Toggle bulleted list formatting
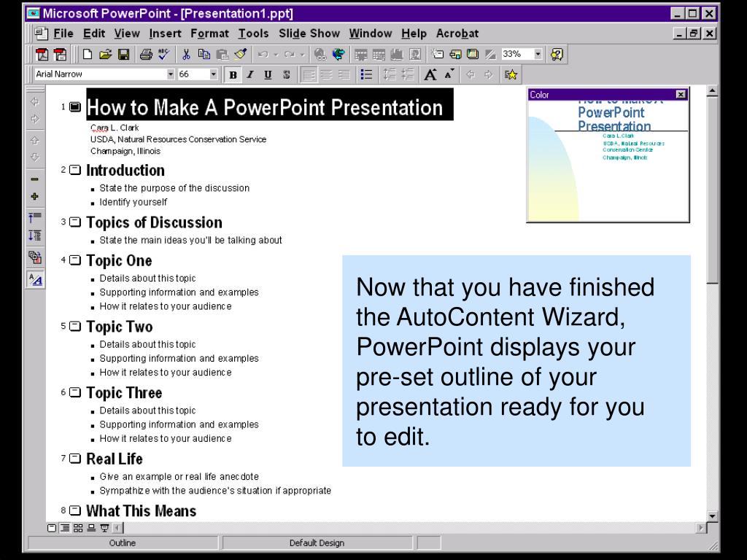Screen dimensions: 747x560 click(367, 74)
